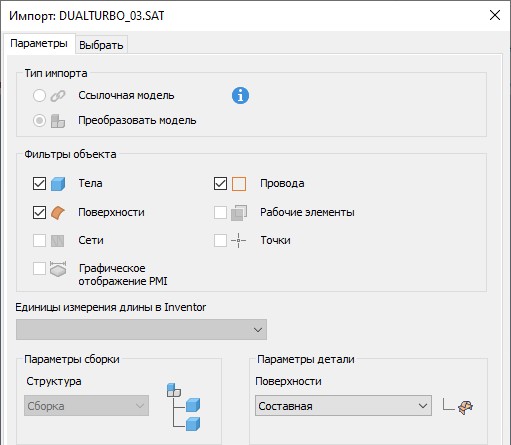
Task: Click the Рабочие элементы stacked squares icon
Action: [239, 213]
